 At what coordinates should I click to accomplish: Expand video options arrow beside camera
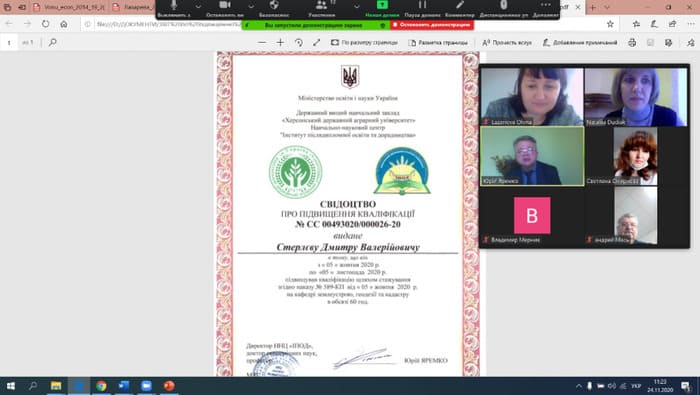(251, 6)
